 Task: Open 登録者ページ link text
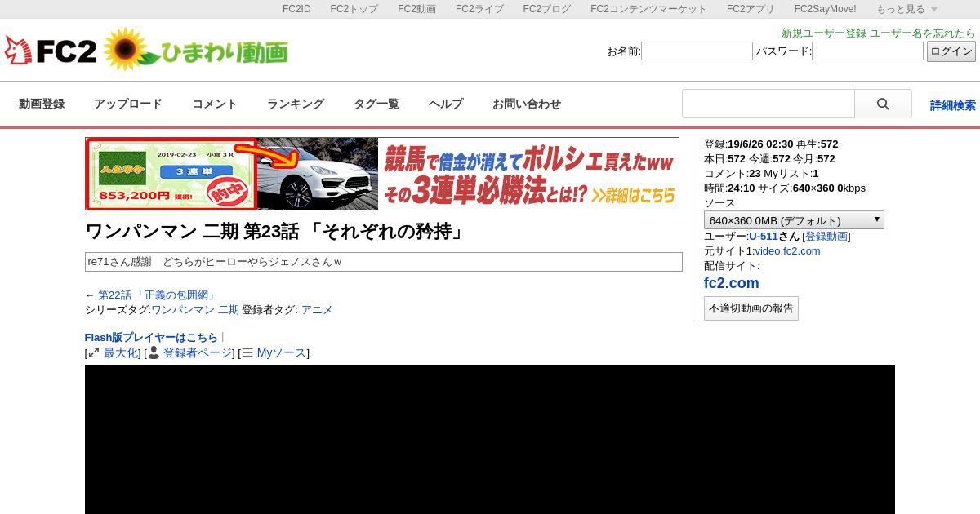click(198, 352)
